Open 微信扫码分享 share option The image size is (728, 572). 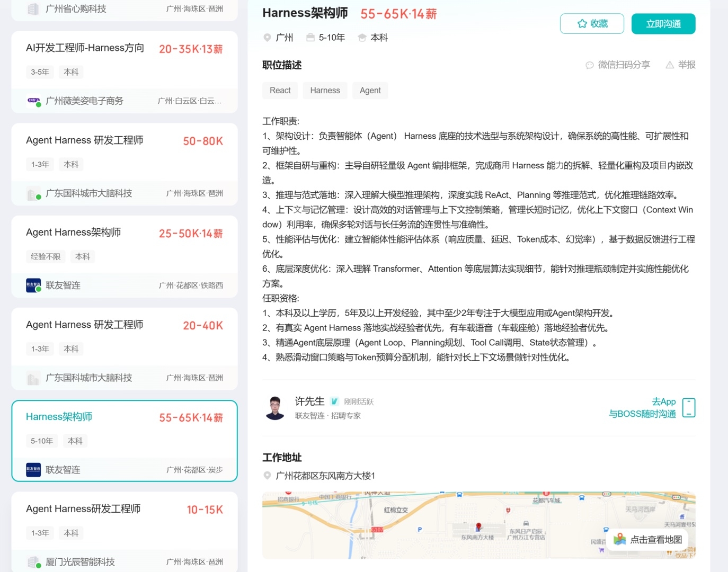click(618, 65)
